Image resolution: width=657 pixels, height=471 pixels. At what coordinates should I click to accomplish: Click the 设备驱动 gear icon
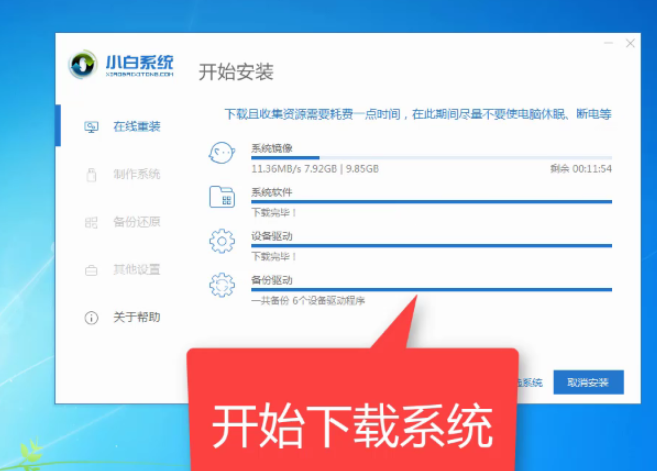tap(221, 241)
